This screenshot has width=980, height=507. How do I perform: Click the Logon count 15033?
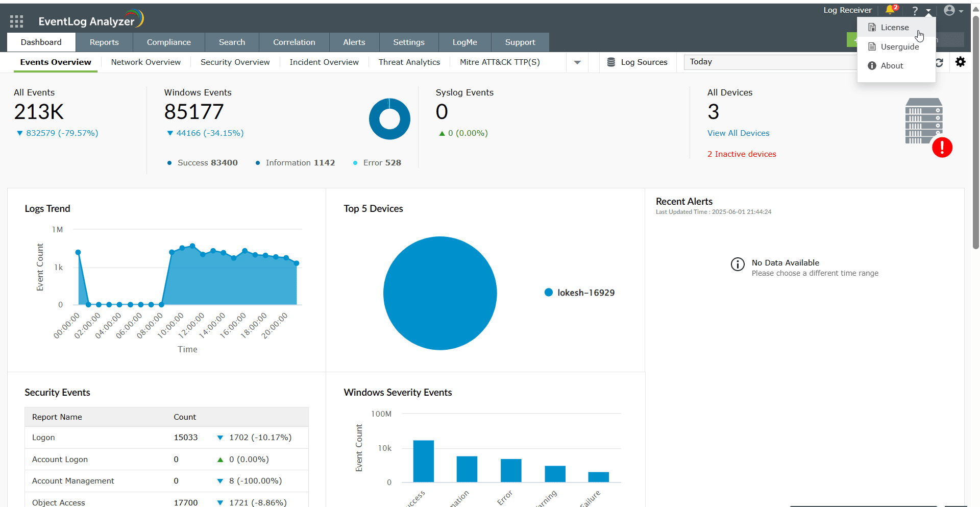(186, 438)
